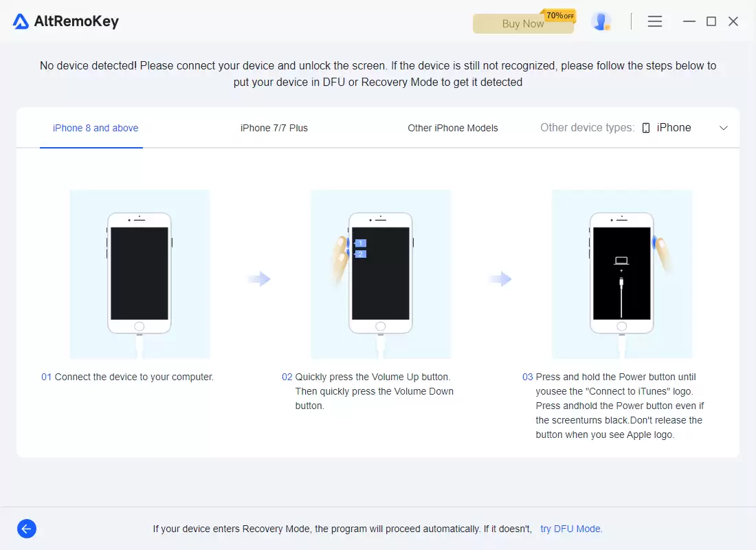
Task: Click the AltRemoKey logo icon
Action: coord(21,22)
